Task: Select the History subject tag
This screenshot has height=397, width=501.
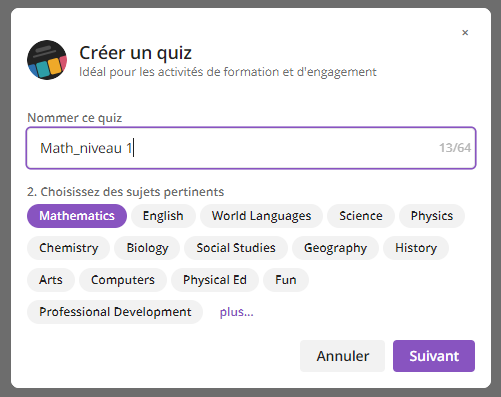Action: click(x=416, y=248)
